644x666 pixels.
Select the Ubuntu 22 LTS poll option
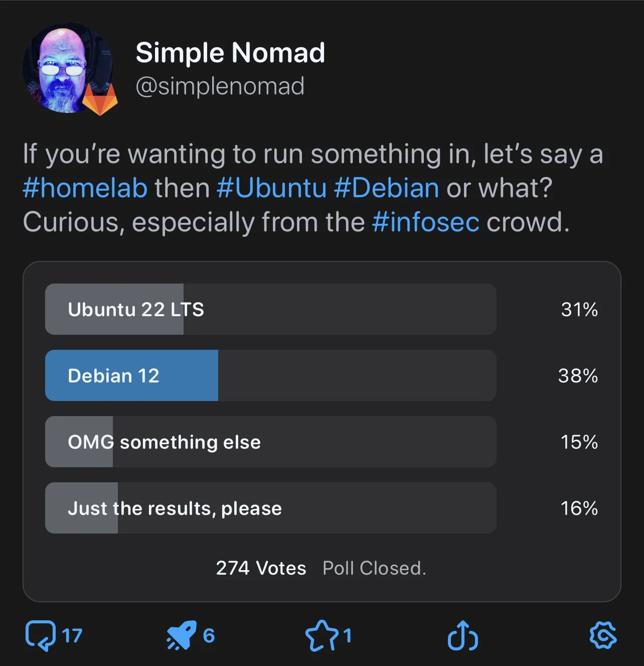coord(270,309)
